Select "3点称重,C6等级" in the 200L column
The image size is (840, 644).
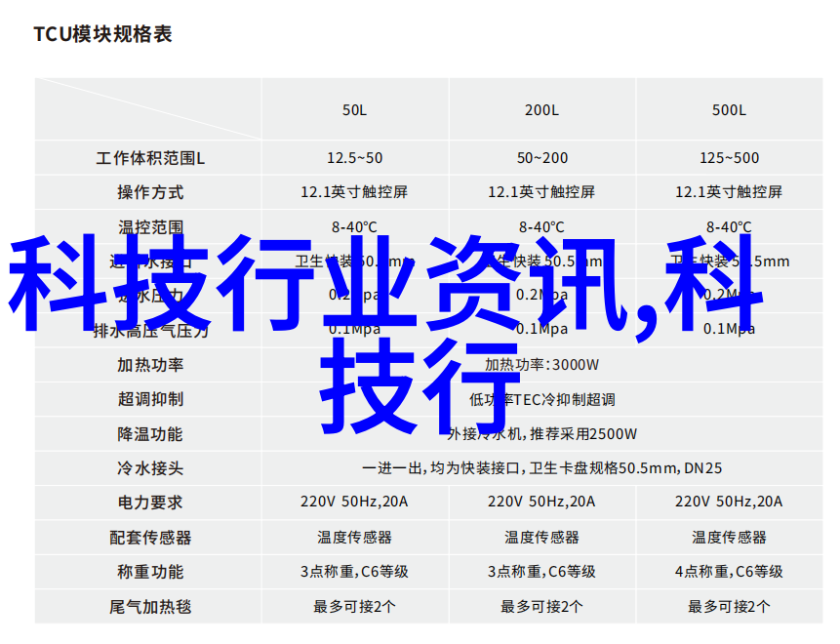[541, 572]
